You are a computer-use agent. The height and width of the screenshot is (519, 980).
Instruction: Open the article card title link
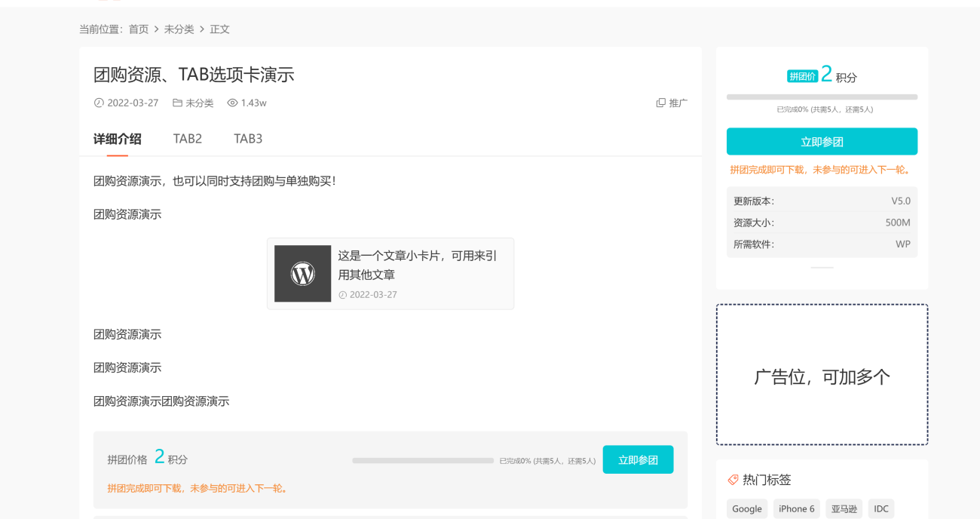[417, 265]
